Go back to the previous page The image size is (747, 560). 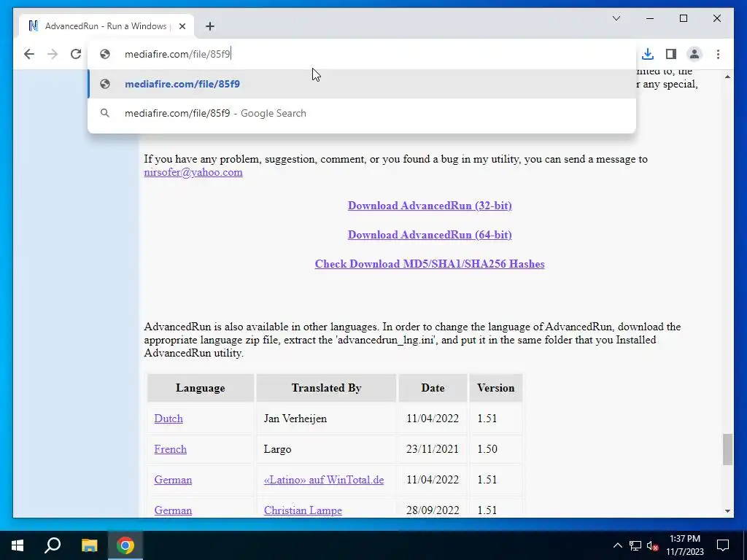click(29, 54)
